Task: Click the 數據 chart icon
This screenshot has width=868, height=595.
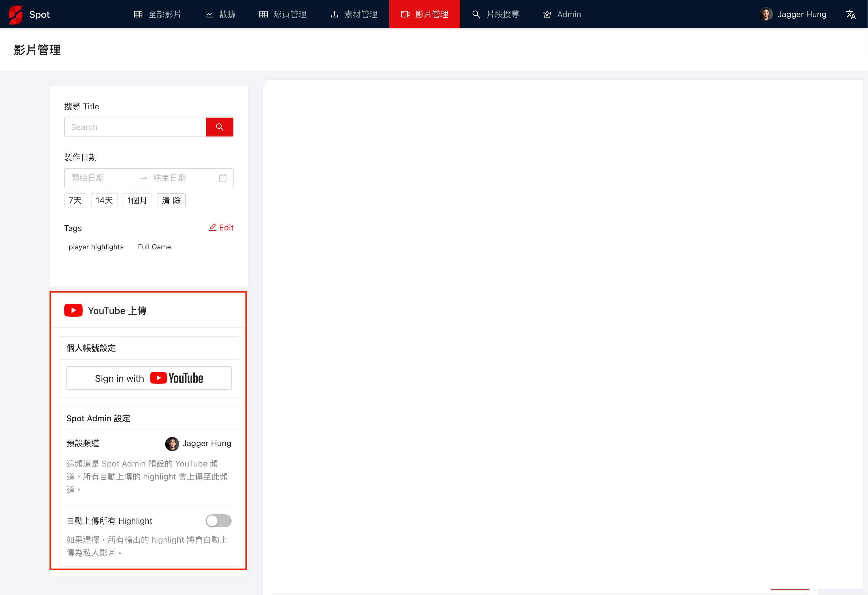Action: pos(209,14)
